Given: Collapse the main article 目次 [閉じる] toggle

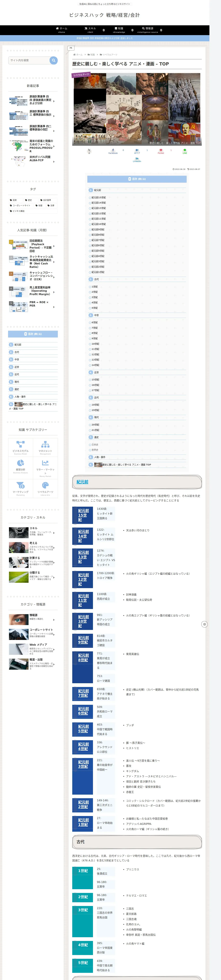Looking at the screenshot, I should tap(137, 179).
